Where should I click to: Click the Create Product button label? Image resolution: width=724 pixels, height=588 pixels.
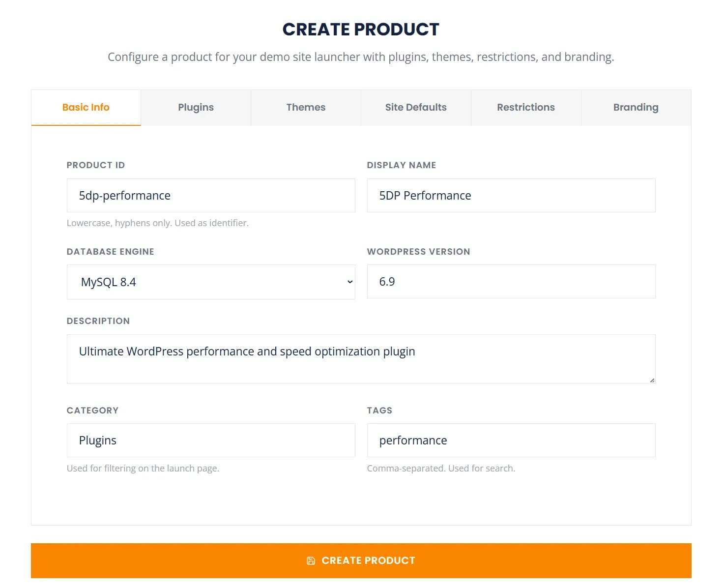(368, 560)
